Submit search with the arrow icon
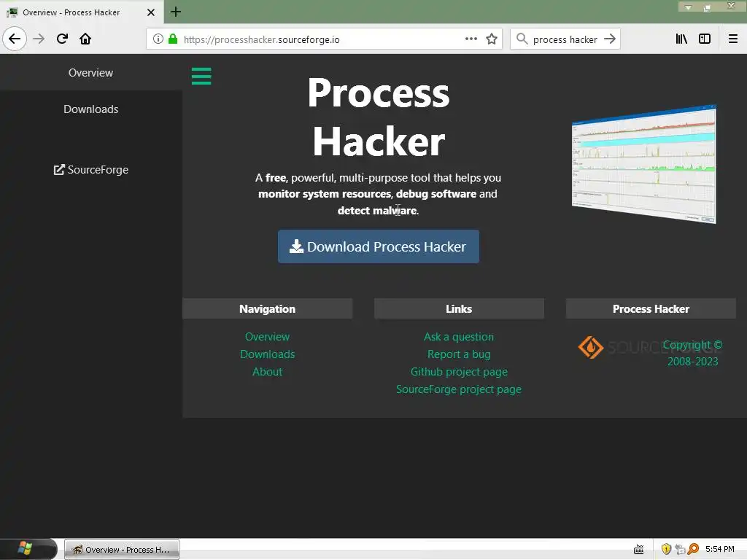The height and width of the screenshot is (560, 747). pos(610,39)
